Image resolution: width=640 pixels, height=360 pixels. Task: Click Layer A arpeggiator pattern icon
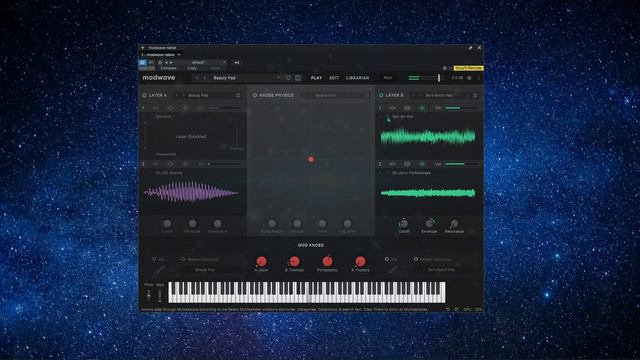click(160, 270)
